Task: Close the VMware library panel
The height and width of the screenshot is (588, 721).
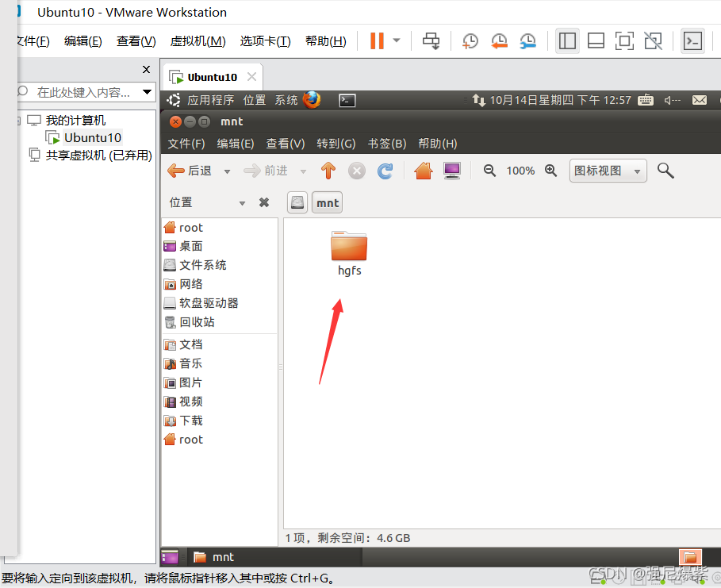Action: tap(146, 70)
